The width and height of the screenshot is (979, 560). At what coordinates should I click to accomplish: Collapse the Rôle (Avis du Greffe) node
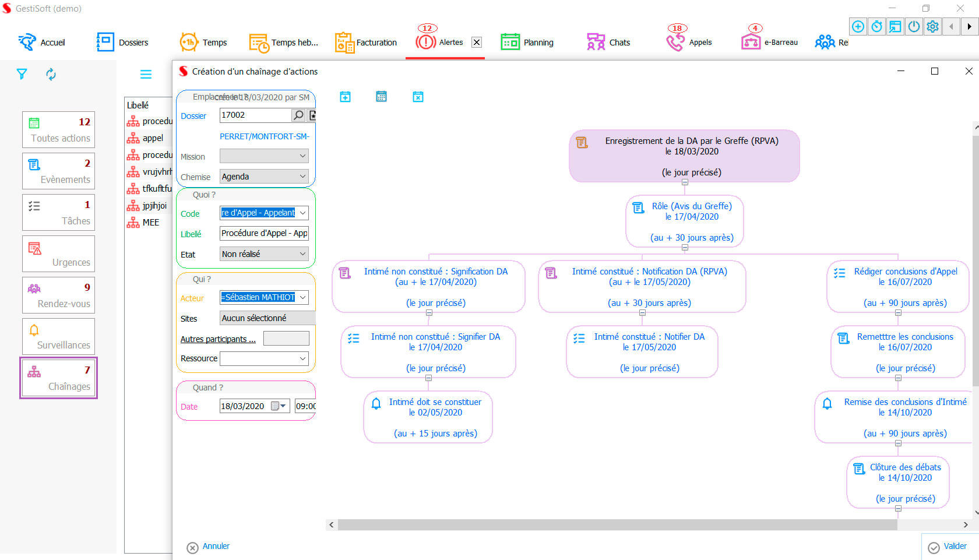tap(685, 248)
